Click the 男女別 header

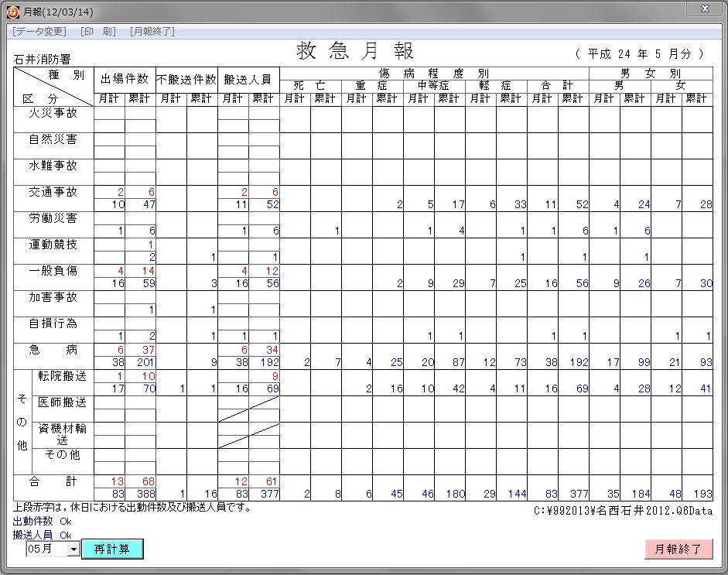tap(650, 73)
